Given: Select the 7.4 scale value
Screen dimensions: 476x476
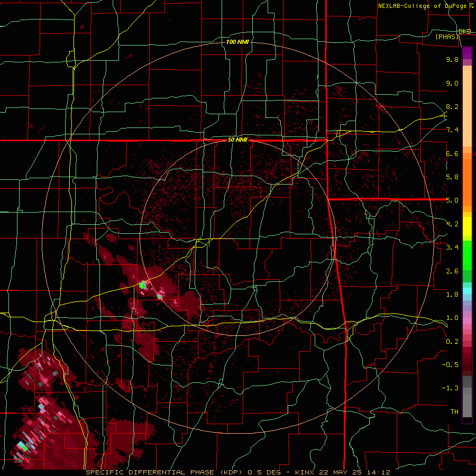Looking at the screenshot, I should (x=452, y=130).
